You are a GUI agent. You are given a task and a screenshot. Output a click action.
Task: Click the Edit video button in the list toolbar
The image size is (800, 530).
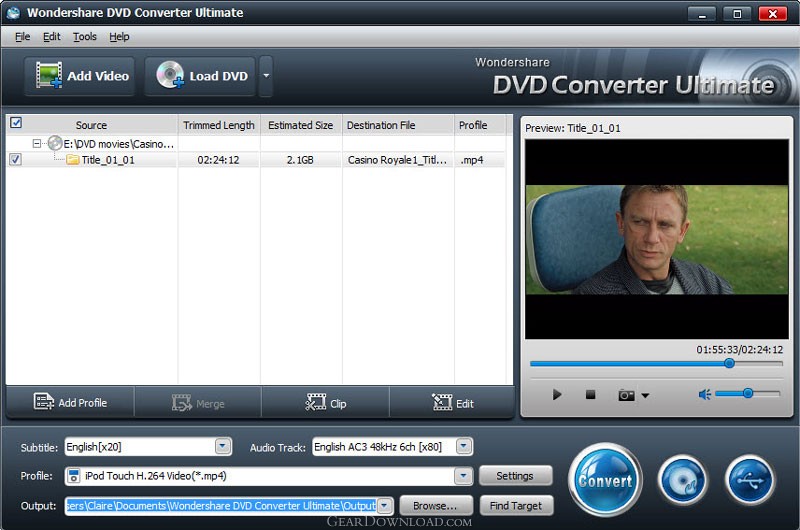(x=453, y=403)
